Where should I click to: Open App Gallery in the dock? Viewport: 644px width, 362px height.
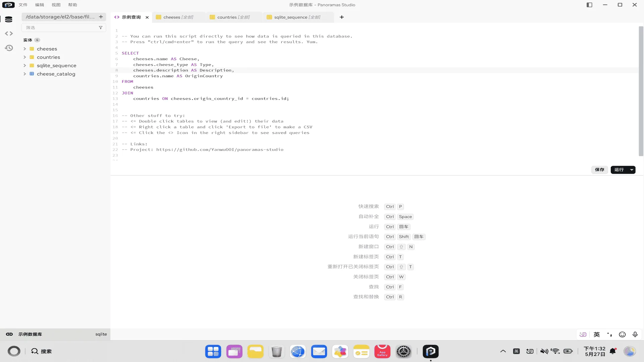(x=382, y=351)
